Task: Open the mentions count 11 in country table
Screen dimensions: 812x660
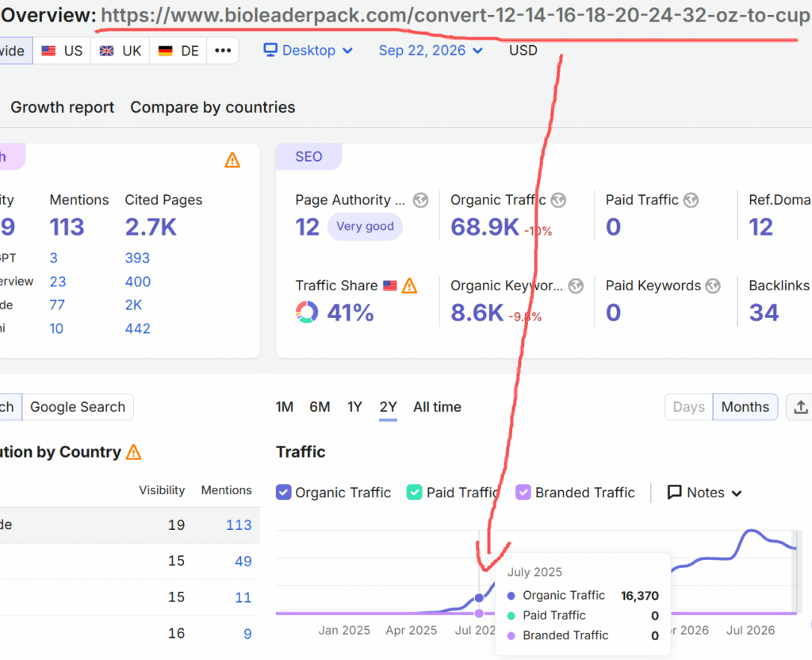Action: (243, 597)
